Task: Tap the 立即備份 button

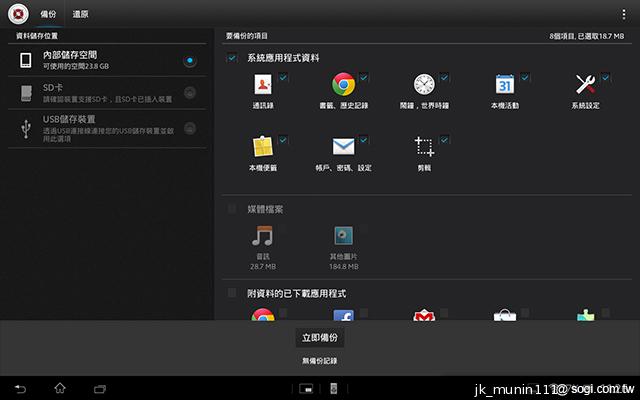Action: [x=320, y=338]
